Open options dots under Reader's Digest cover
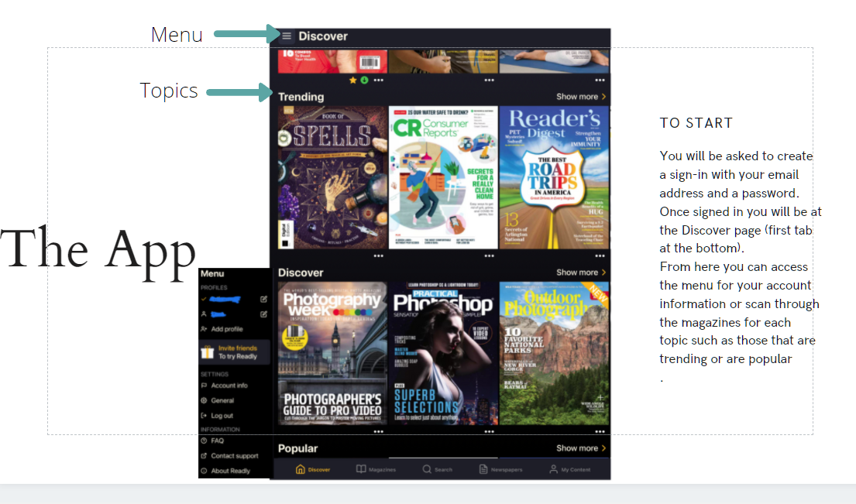 coord(600,255)
